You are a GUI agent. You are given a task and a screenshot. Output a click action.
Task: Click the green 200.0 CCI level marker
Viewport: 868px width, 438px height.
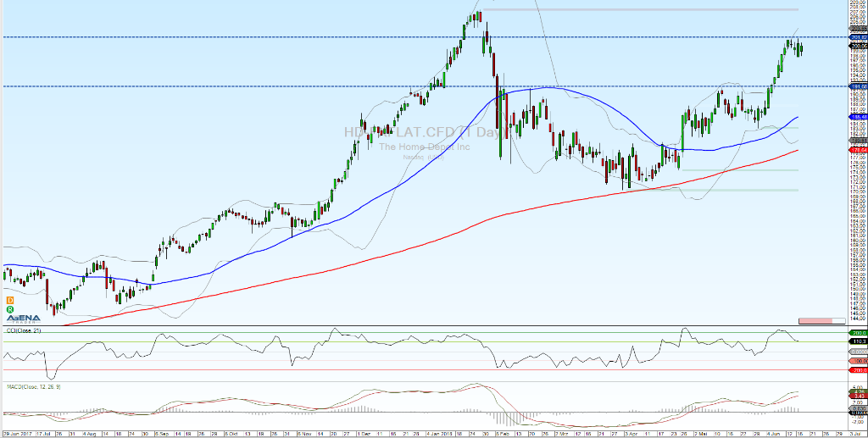[x=859, y=333]
